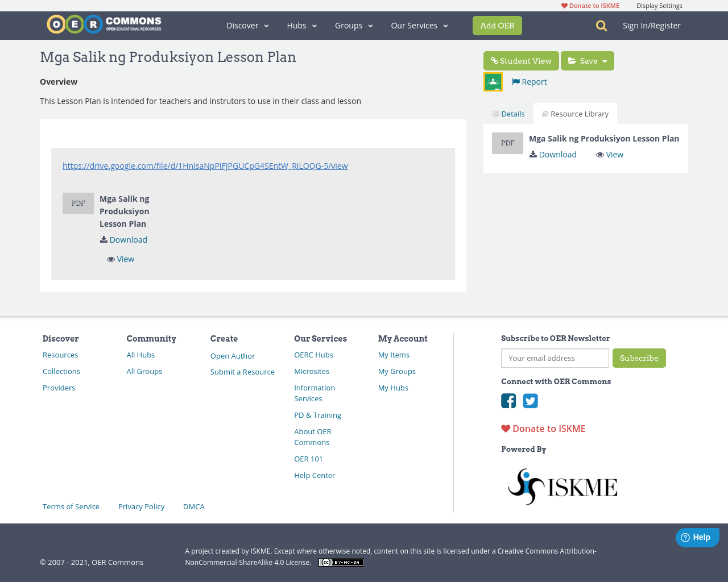The width and height of the screenshot is (728, 582).
Task: Click the Facebook icon
Action: (x=508, y=401)
